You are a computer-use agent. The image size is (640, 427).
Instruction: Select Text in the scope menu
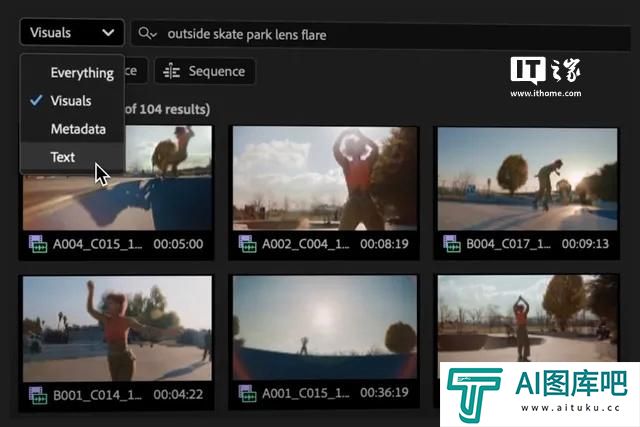point(62,157)
